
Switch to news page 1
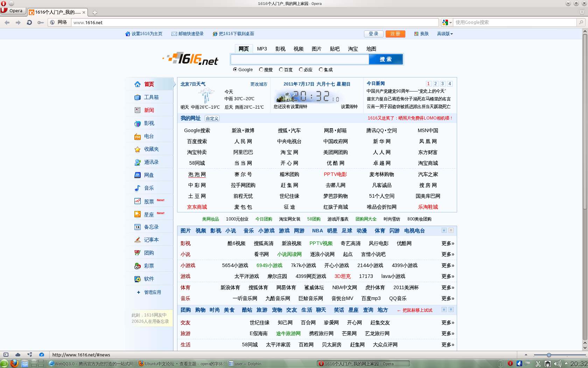[x=428, y=83]
